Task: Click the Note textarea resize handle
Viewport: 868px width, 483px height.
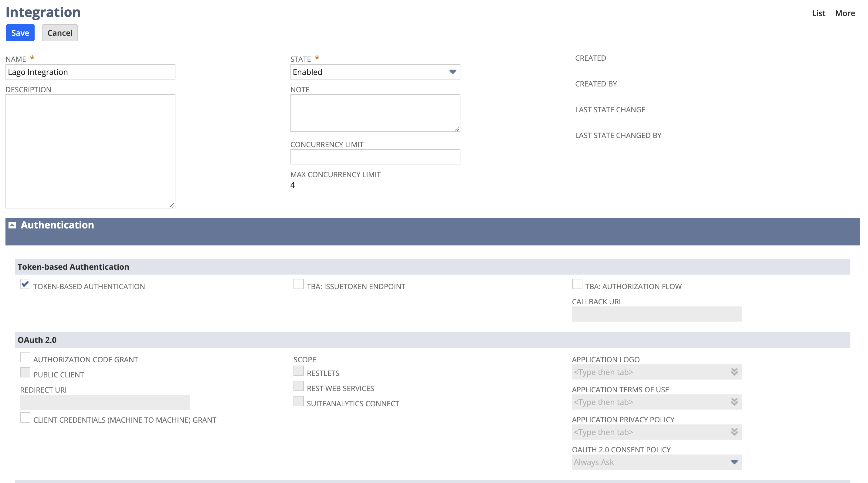Action: [456, 128]
